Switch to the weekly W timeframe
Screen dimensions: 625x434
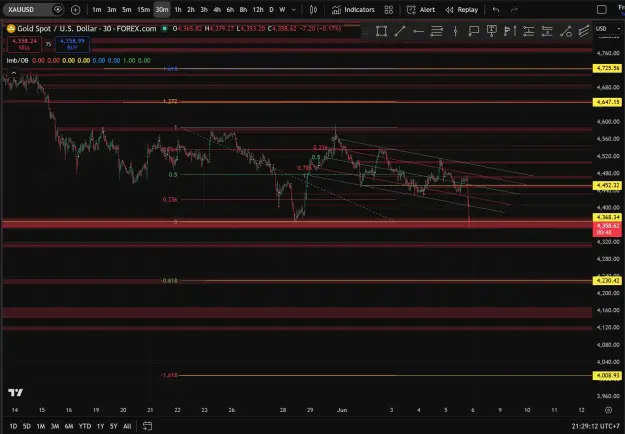coord(282,10)
